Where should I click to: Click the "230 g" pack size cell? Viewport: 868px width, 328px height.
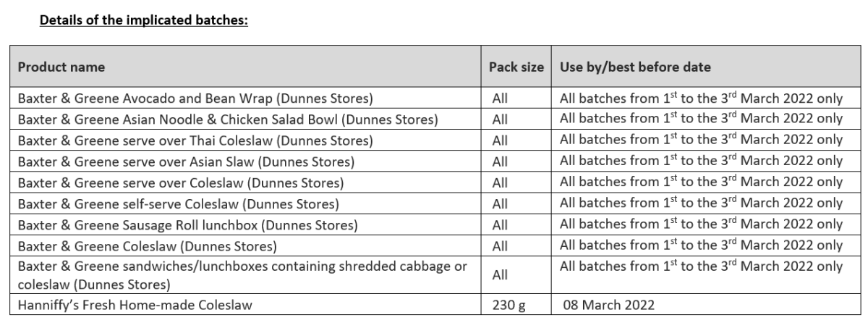[509, 305]
